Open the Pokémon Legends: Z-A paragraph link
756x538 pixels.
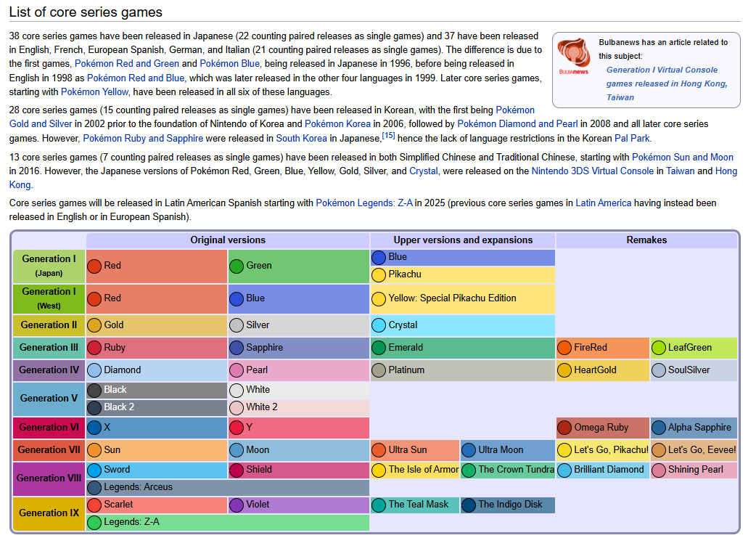[x=364, y=203]
